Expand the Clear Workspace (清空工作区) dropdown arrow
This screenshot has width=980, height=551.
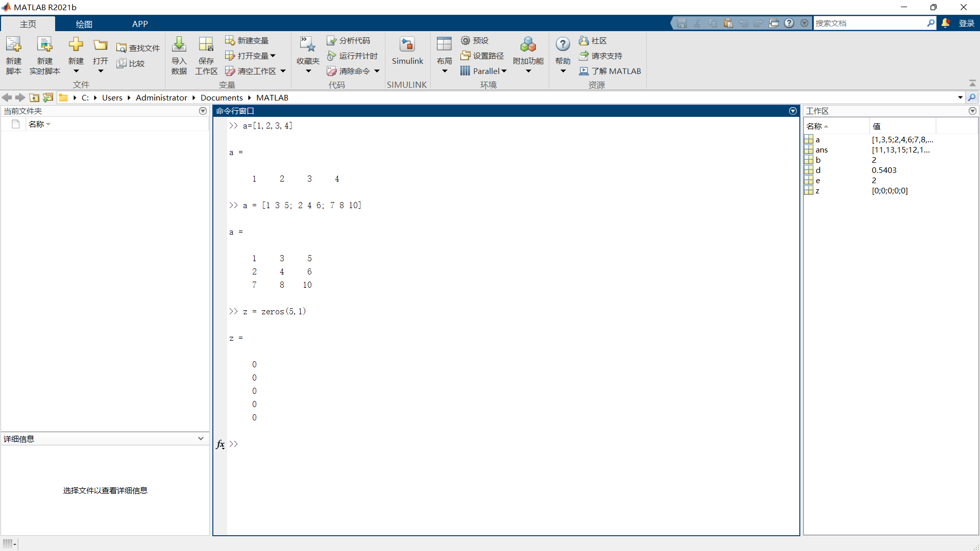coord(283,71)
